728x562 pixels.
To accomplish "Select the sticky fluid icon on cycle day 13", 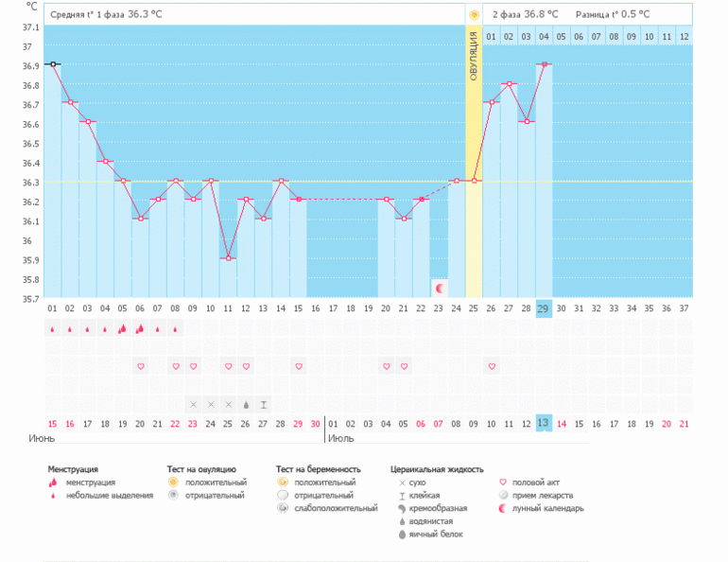I will click(x=264, y=404).
